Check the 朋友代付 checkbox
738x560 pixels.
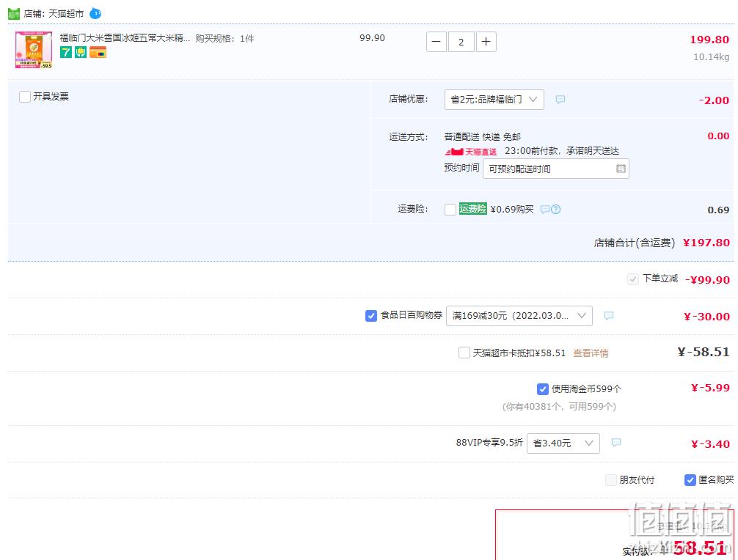click(x=611, y=480)
